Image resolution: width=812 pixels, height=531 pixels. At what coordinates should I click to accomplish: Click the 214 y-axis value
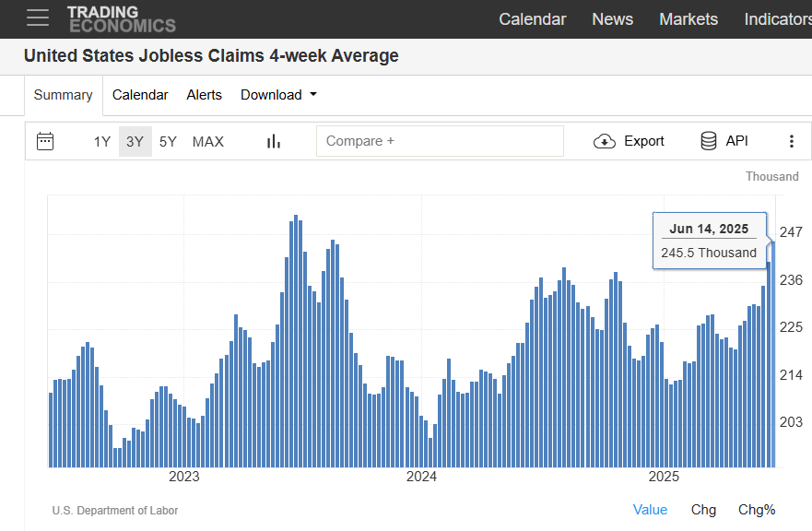coord(792,375)
